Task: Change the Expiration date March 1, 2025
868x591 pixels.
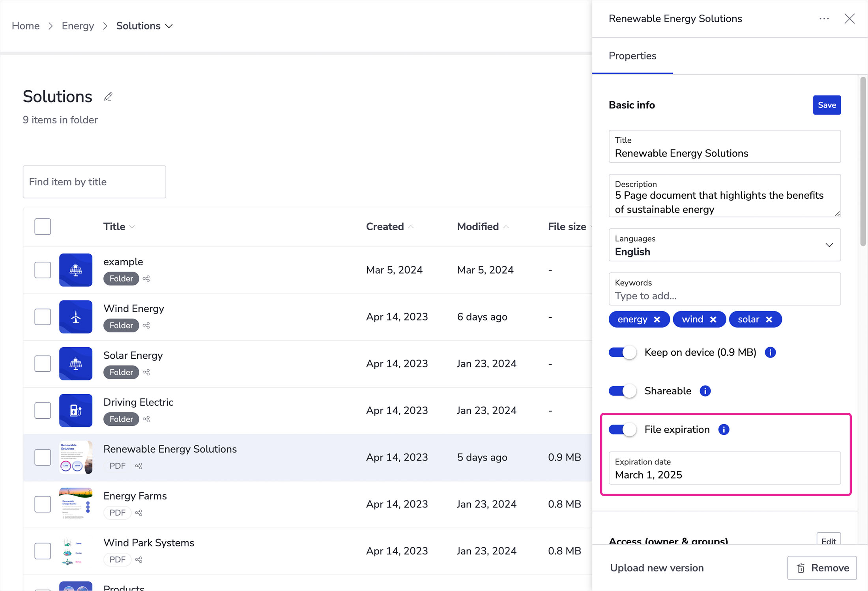Action: pos(724,468)
